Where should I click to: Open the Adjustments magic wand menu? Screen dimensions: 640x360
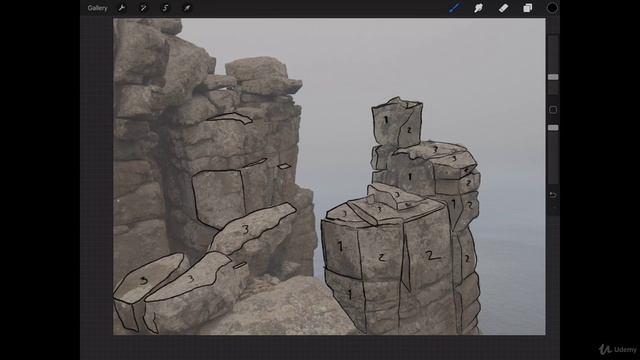[x=143, y=8]
